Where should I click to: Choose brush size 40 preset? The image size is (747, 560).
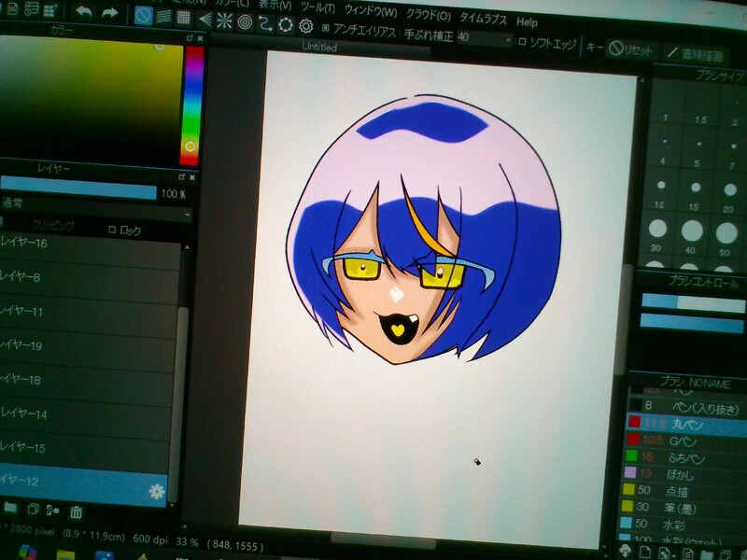(692, 236)
